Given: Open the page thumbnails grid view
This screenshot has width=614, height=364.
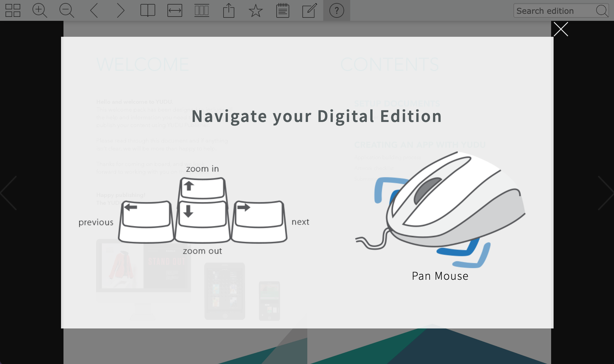Looking at the screenshot, I should pyautogui.click(x=13, y=10).
